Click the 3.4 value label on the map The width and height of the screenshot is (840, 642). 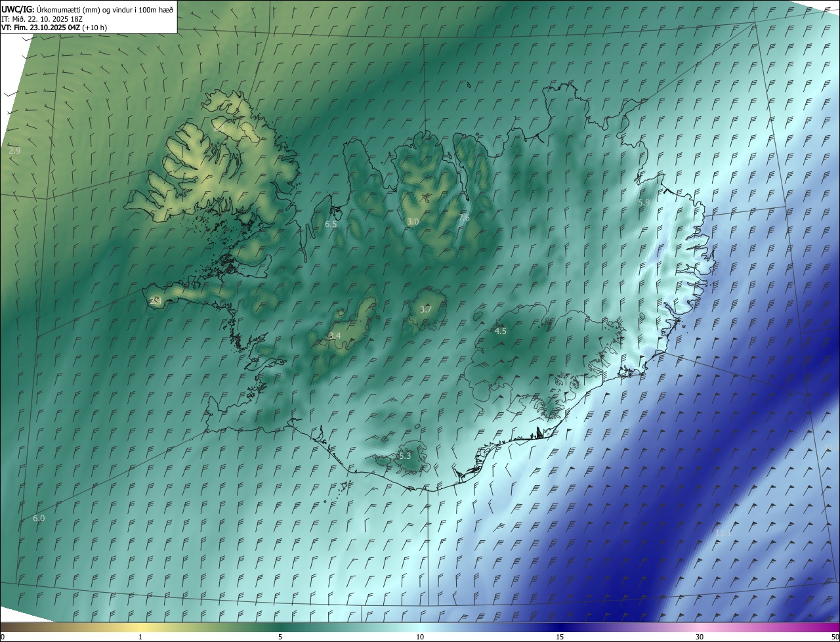click(x=335, y=336)
